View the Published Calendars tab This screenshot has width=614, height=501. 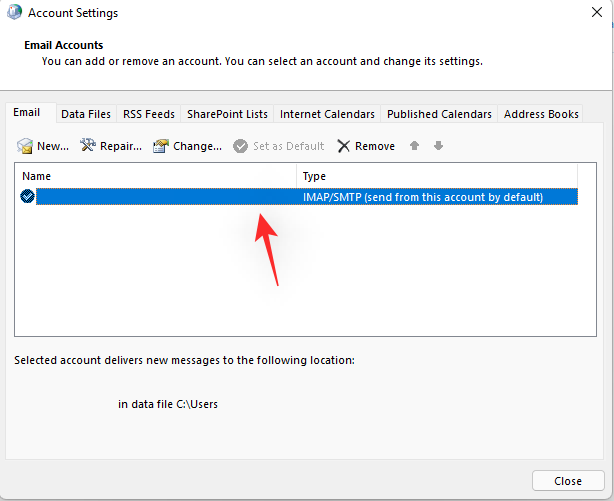pos(439,114)
